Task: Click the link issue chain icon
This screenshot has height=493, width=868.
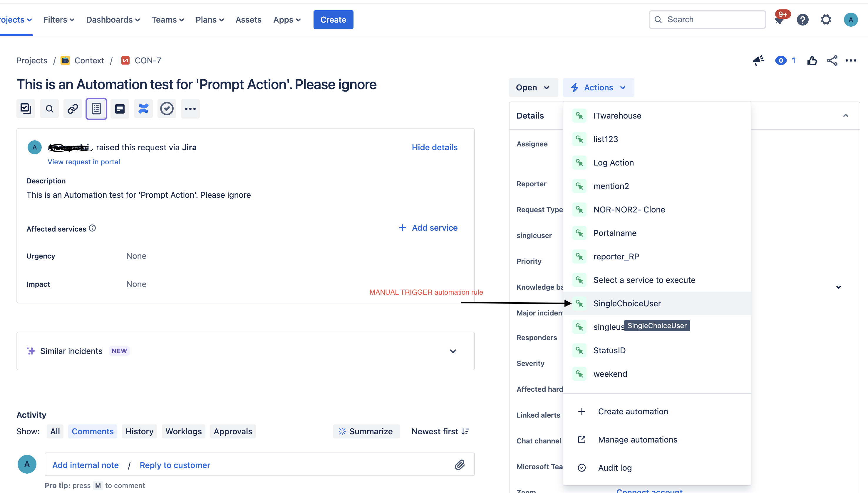Action: pyautogui.click(x=73, y=109)
